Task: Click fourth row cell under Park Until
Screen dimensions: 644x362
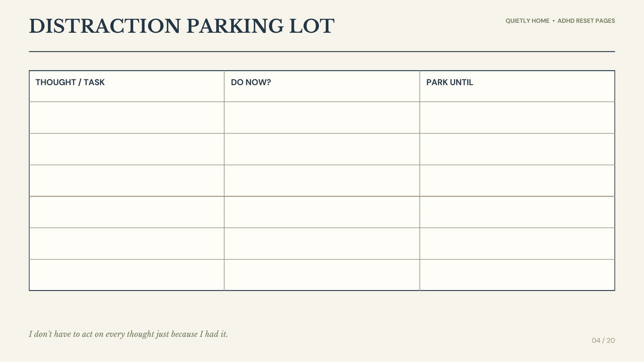Action: [x=517, y=212]
